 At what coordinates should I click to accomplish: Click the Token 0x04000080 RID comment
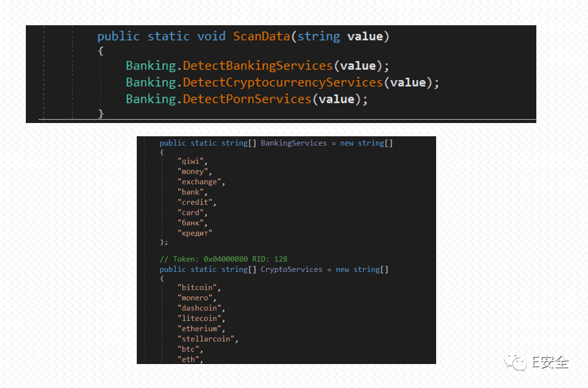(224, 259)
